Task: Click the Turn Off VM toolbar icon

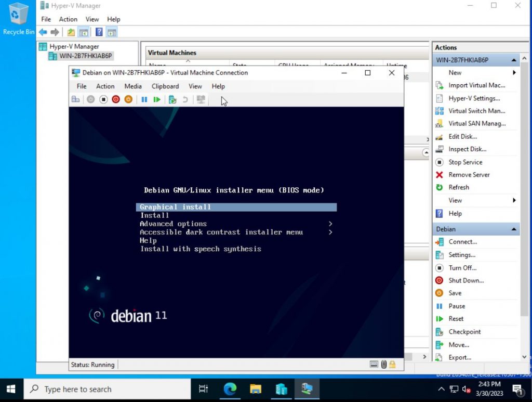Action: [x=103, y=99]
